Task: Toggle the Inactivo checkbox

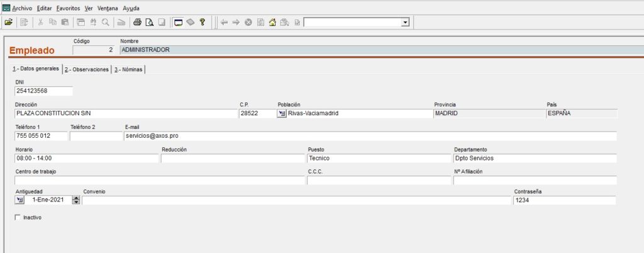Action: pyautogui.click(x=18, y=218)
